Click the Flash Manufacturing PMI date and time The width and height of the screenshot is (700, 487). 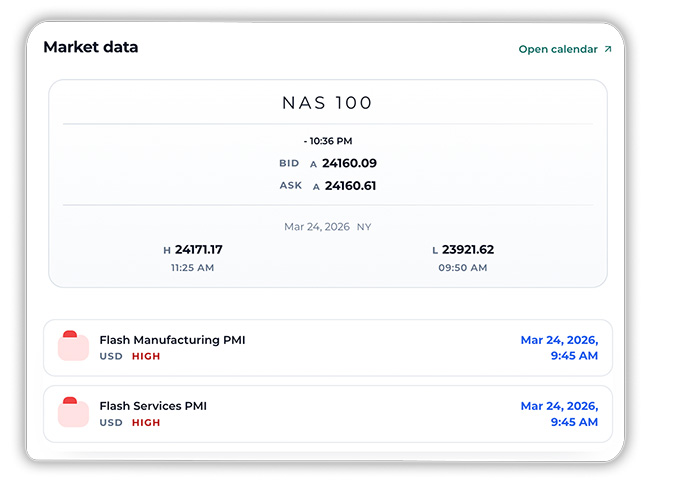click(x=559, y=348)
